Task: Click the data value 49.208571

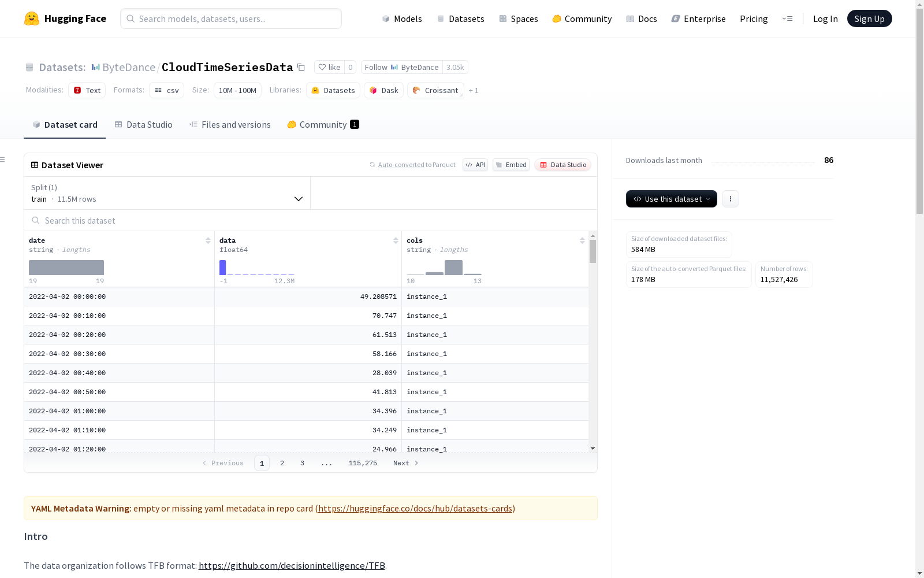Action: tap(378, 297)
